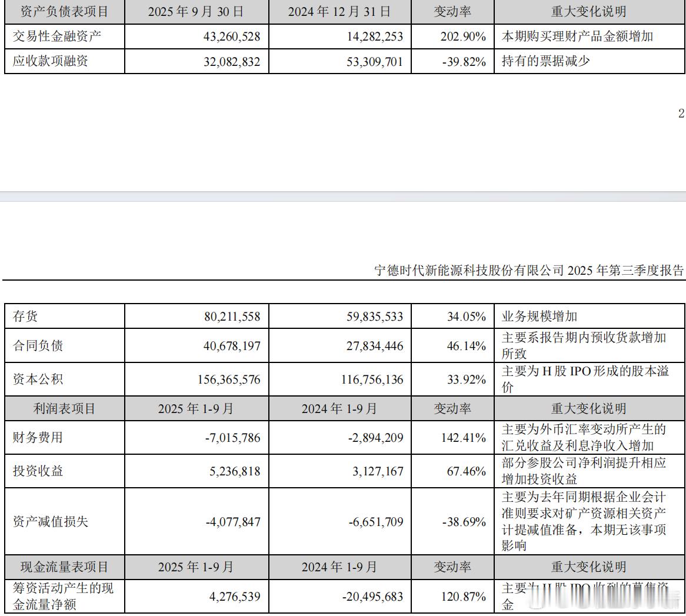686x616 pixels.
Task: Select the value 14,282,253
Action: 375,36
